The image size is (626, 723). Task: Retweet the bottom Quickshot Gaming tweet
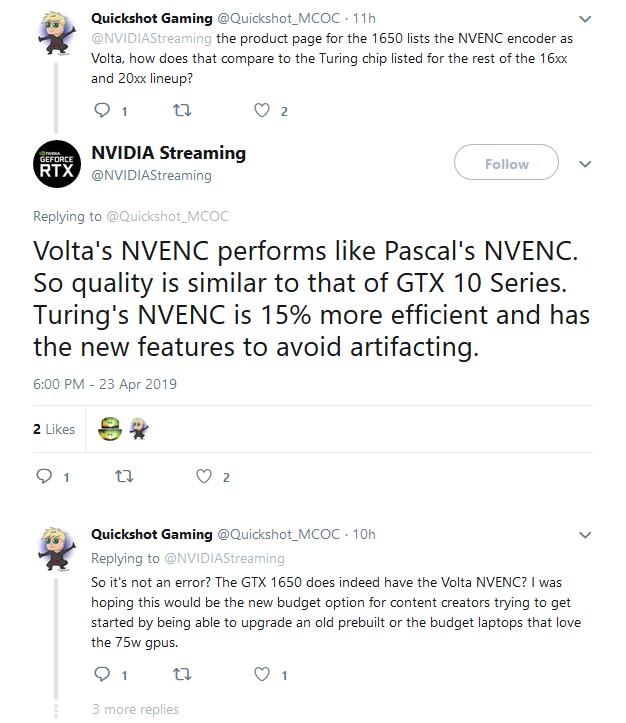(x=183, y=675)
